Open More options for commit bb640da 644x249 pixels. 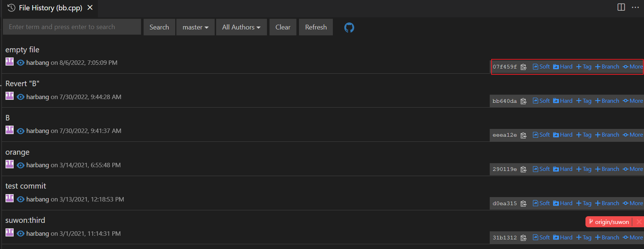[633, 101]
